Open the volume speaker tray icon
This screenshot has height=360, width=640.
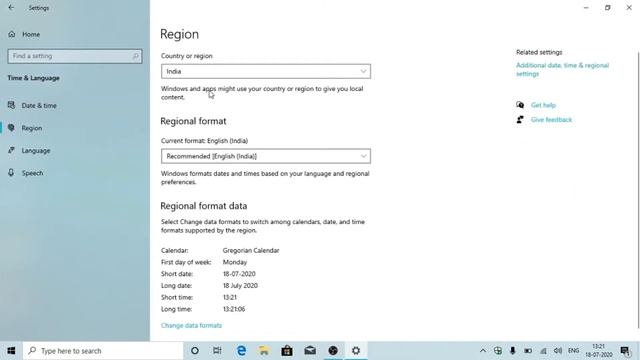tap(558, 351)
